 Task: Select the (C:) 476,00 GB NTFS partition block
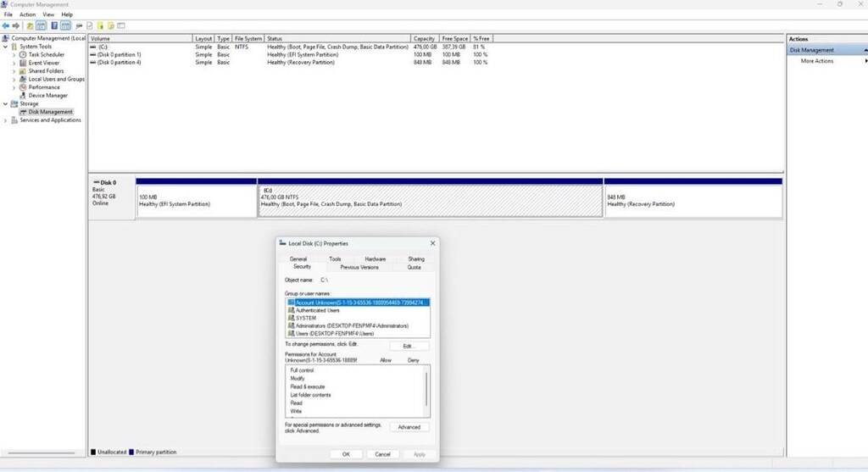click(430, 198)
